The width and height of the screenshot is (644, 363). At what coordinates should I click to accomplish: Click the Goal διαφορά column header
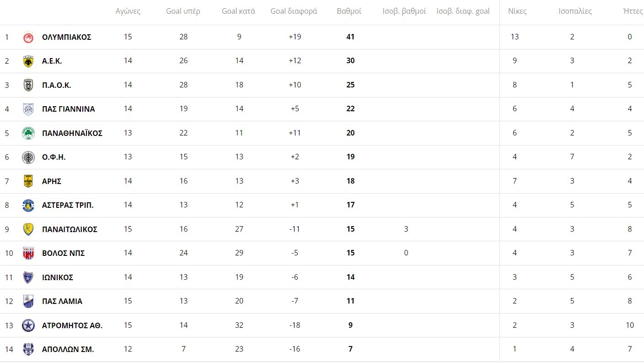coord(294,11)
